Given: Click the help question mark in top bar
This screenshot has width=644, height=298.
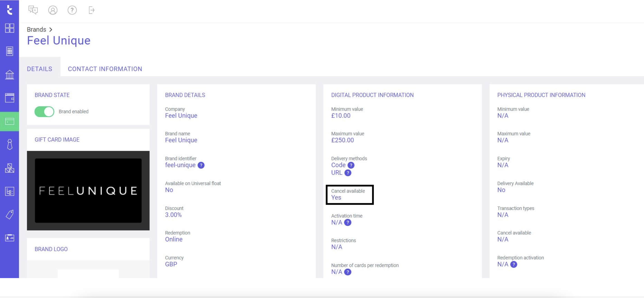Looking at the screenshot, I should tap(72, 10).
